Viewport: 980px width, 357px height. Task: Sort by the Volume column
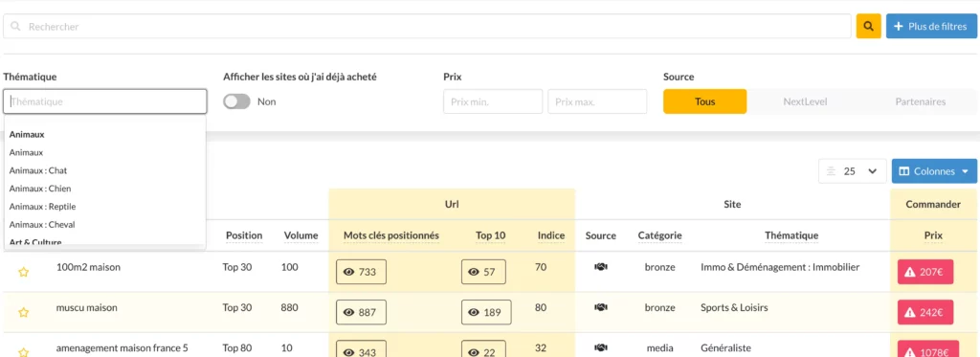(301, 235)
